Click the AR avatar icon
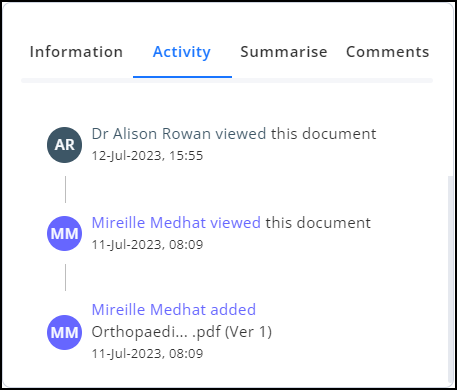Screen dimensions: 457x390 click(x=64, y=145)
